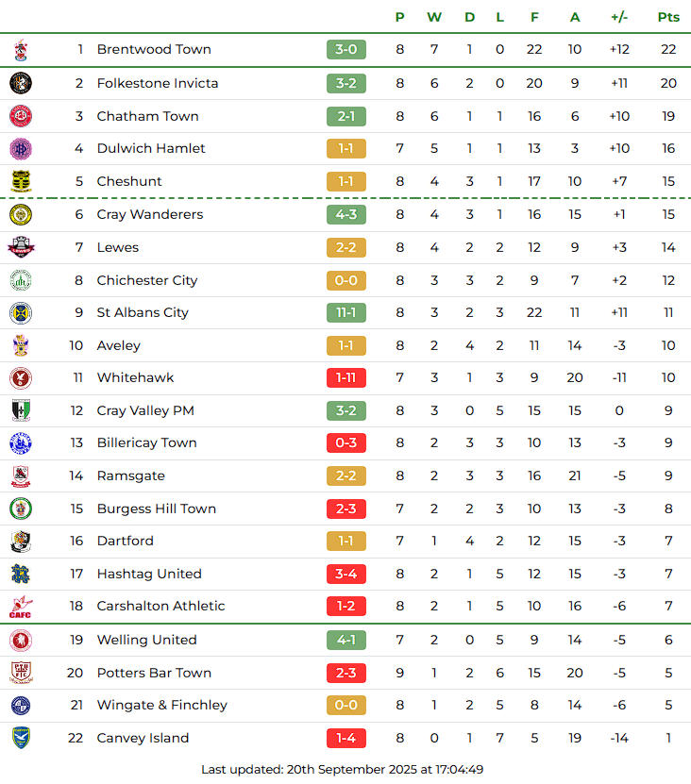Click the Carshalton Athletic CAFC logo
Viewport: 691px width, 784px height.
pos(21,607)
